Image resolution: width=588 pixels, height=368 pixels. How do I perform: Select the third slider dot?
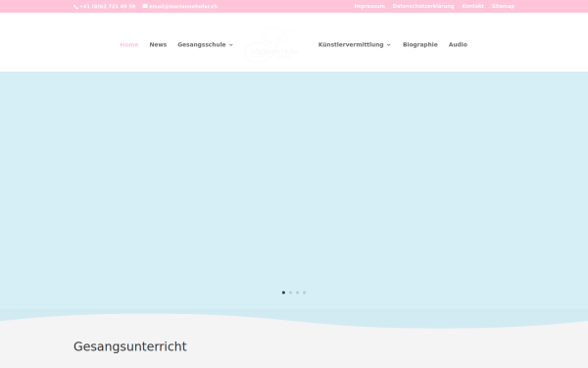297,292
